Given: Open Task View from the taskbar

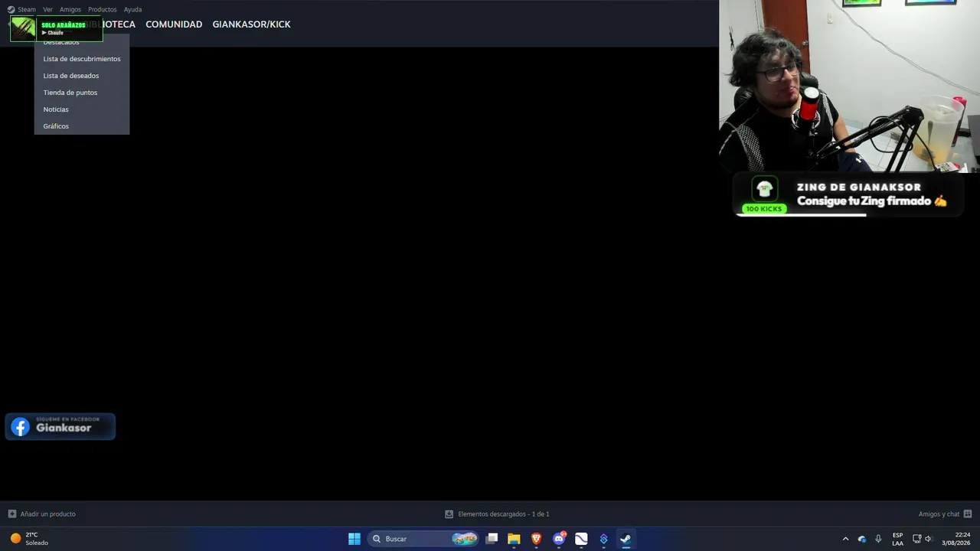Looking at the screenshot, I should click(492, 539).
